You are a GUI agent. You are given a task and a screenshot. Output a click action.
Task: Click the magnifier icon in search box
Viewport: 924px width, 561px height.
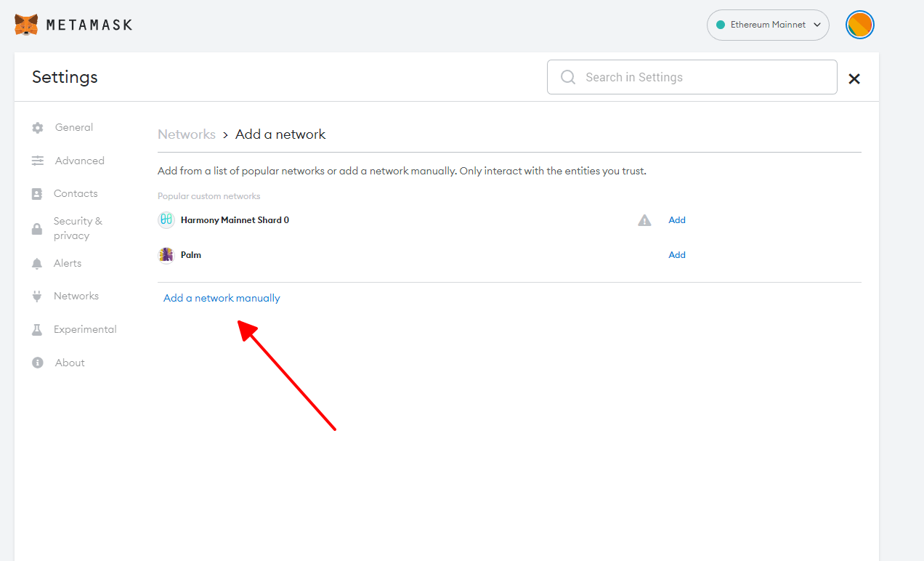coord(569,77)
